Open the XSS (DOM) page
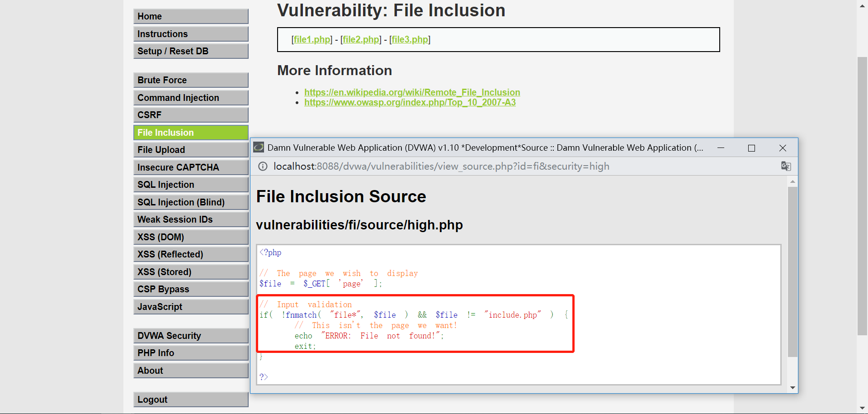This screenshot has height=414, width=868. pyautogui.click(x=191, y=237)
